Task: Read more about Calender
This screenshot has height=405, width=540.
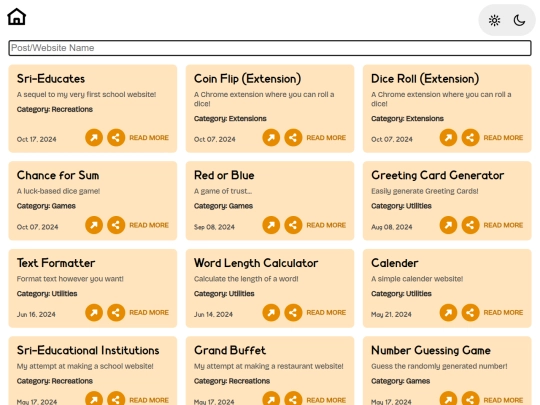Action: 503,313
